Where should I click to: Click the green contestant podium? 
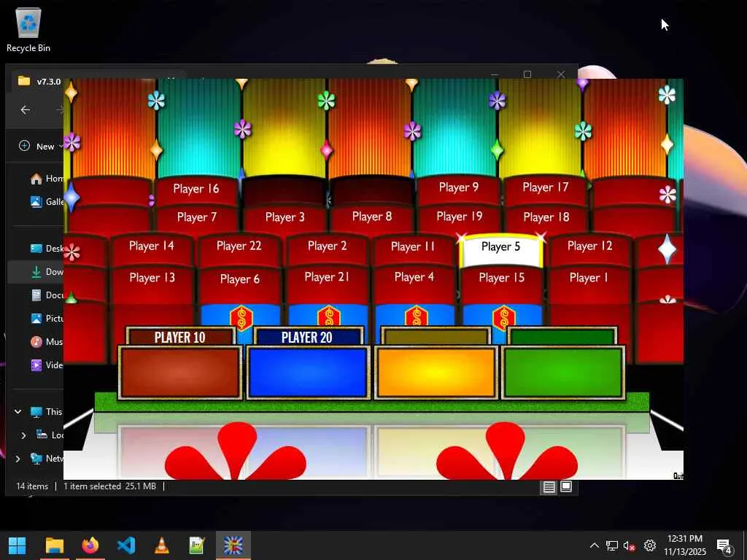pos(563,373)
